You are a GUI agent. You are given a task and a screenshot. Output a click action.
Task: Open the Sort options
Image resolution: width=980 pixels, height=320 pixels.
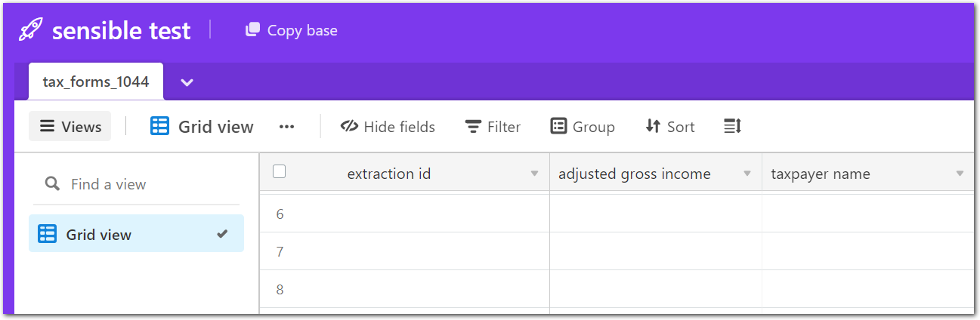pyautogui.click(x=670, y=127)
